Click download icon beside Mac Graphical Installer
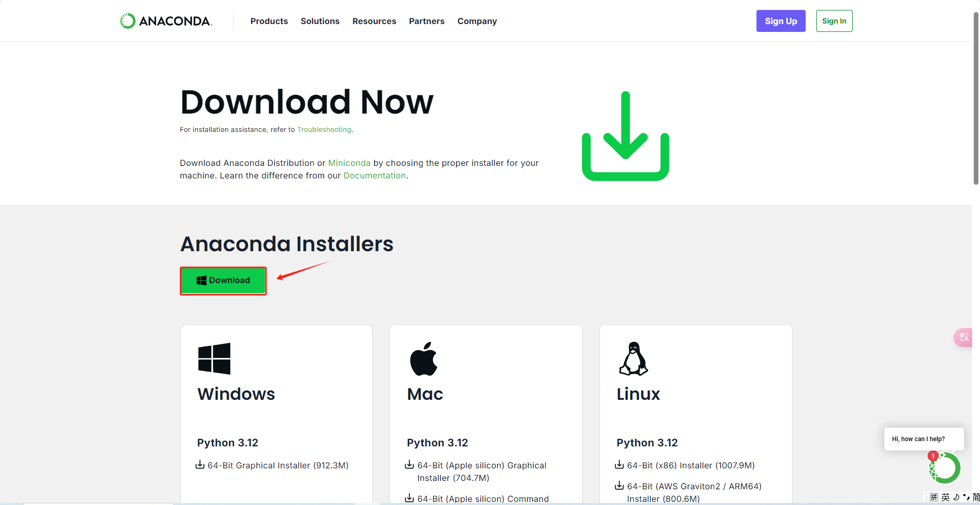Viewport: 980px width, 505px height. [x=409, y=465]
